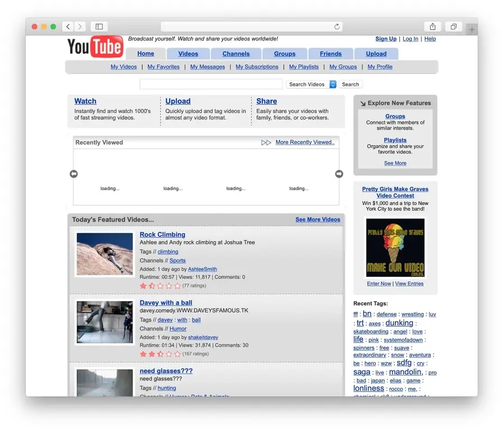504x431 pixels.
Task: Reload the page with refresh icon
Action: [337, 26]
